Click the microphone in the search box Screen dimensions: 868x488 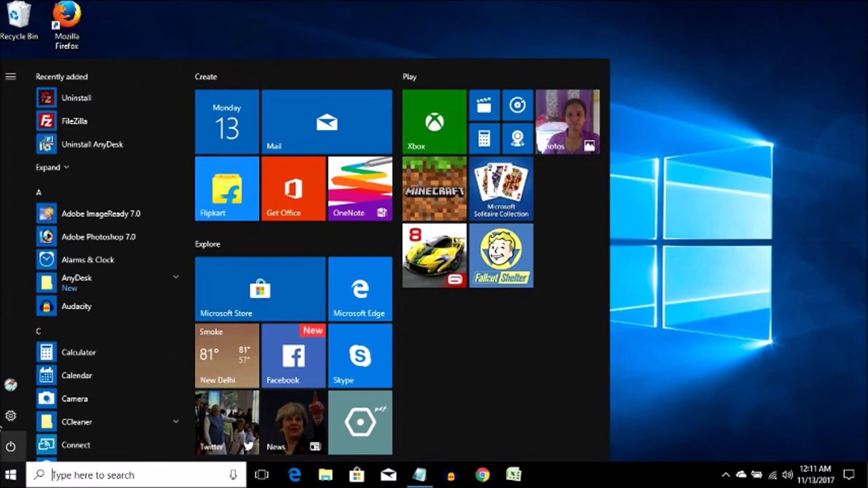pyautogui.click(x=233, y=475)
